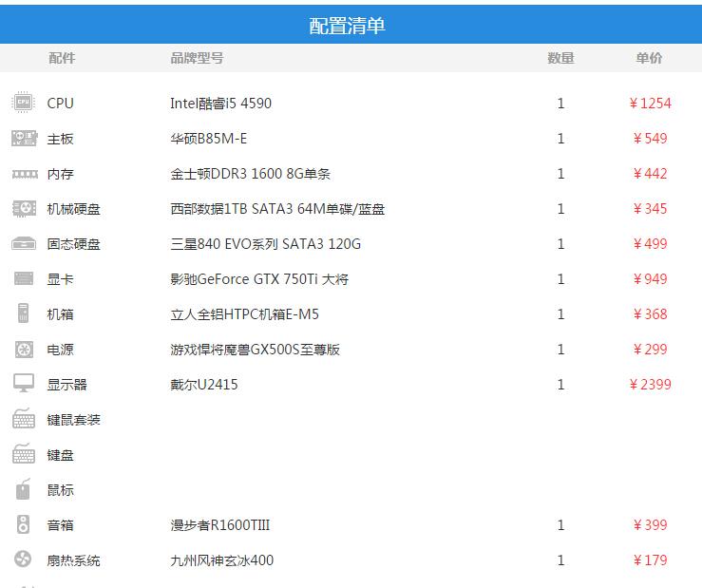Click the 单价 column header
Viewport: 702px width, 588px height.
(x=649, y=58)
